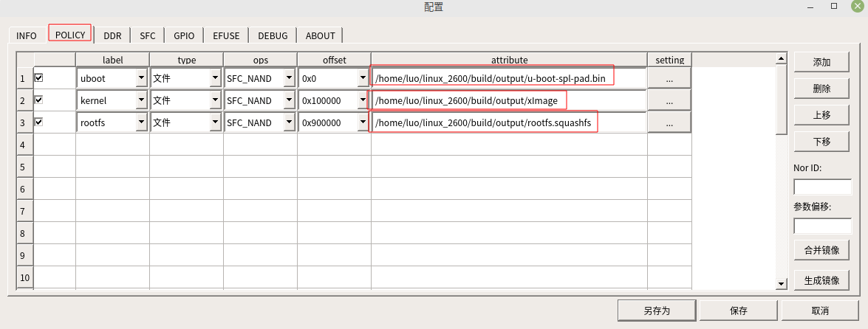Switch to the DDR tab

pos(112,35)
